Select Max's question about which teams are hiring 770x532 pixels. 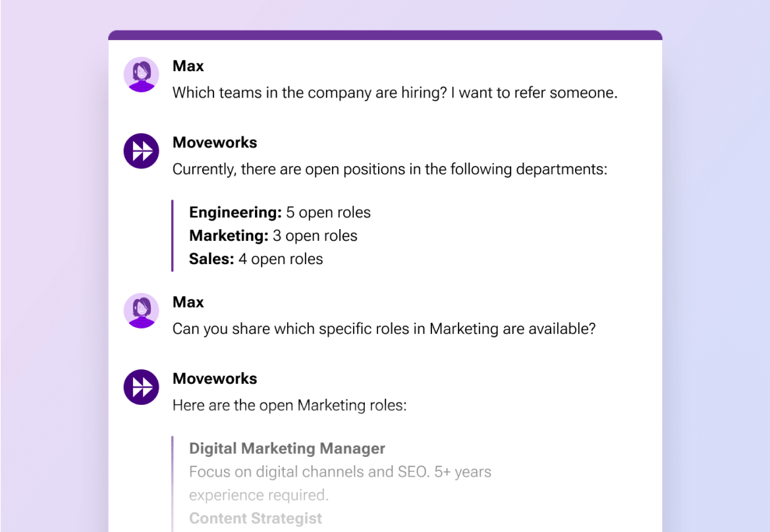pyautogui.click(x=395, y=93)
